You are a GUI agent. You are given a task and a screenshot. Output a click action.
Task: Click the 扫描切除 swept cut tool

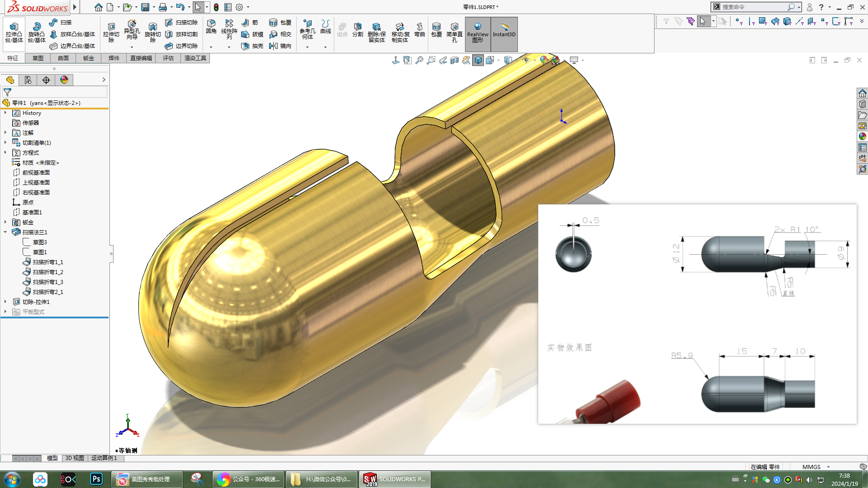[x=181, y=22]
